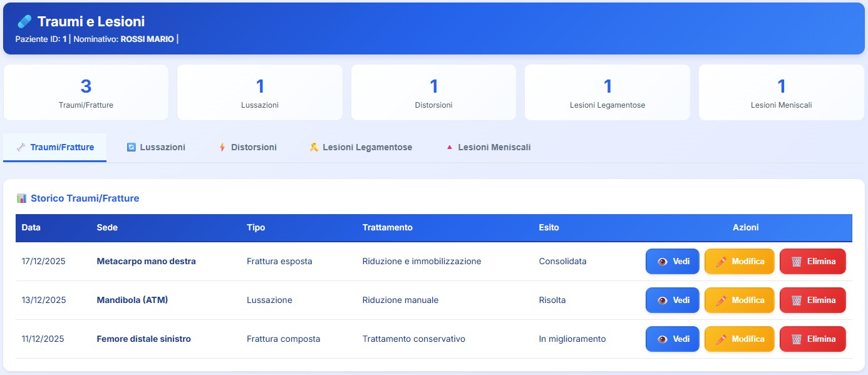
Task: Switch to the Lesioni Legamentose tab
Action: pyautogui.click(x=361, y=148)
